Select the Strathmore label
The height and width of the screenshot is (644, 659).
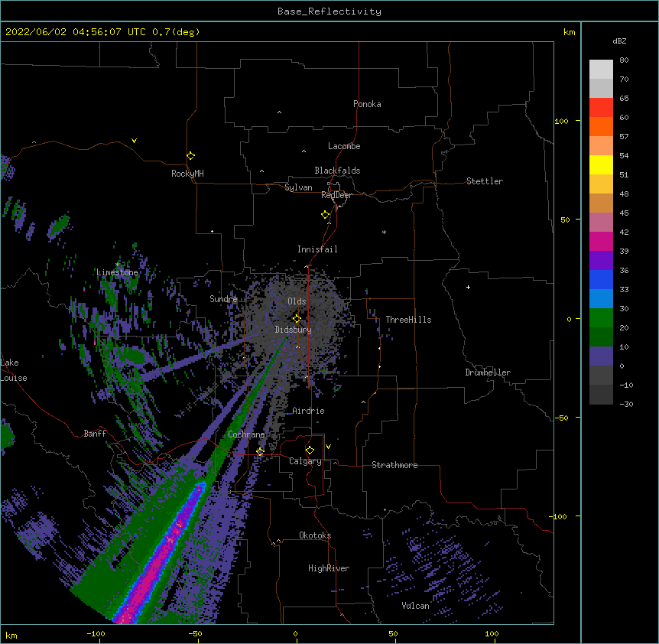(394, 465)
